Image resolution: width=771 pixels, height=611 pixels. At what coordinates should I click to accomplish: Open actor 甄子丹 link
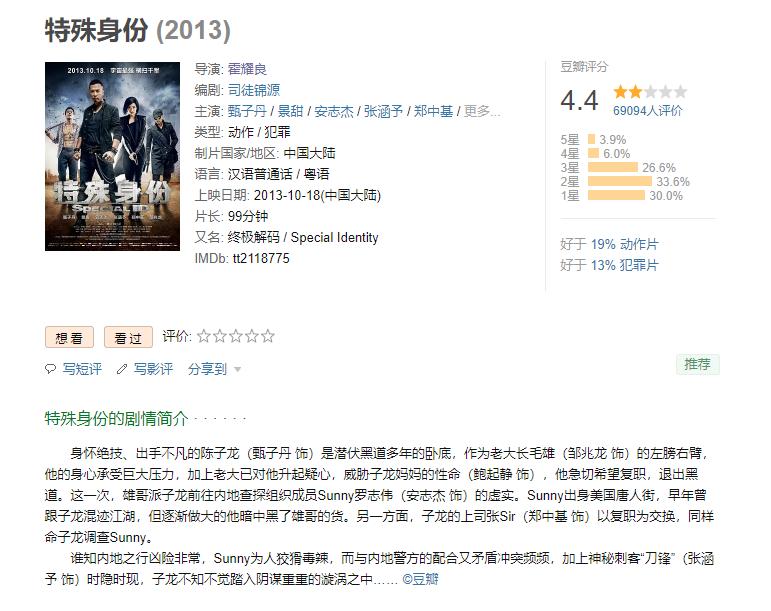[247, 111]
